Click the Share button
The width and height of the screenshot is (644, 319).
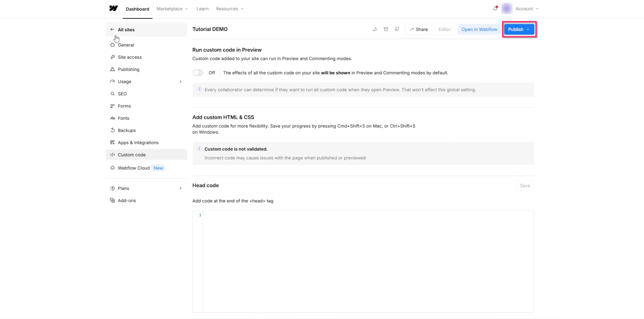click(x=419, y=29)
